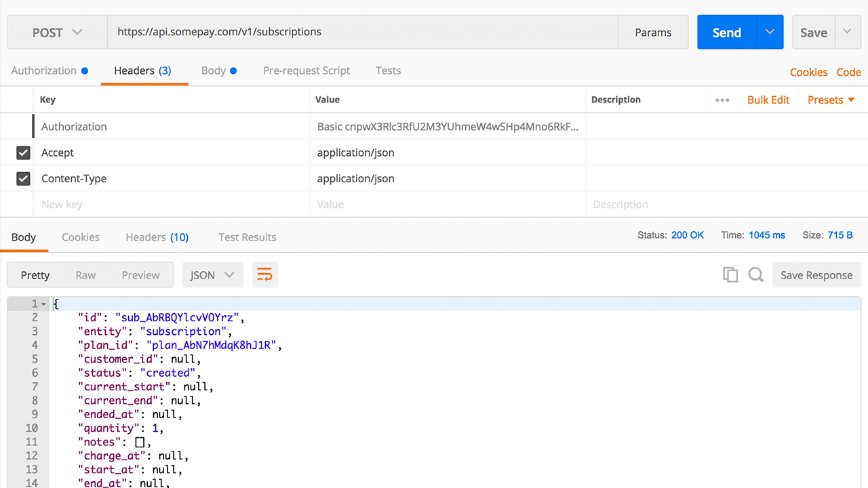
Task: Click the Description column header
Action: click(x=616, y=100)
